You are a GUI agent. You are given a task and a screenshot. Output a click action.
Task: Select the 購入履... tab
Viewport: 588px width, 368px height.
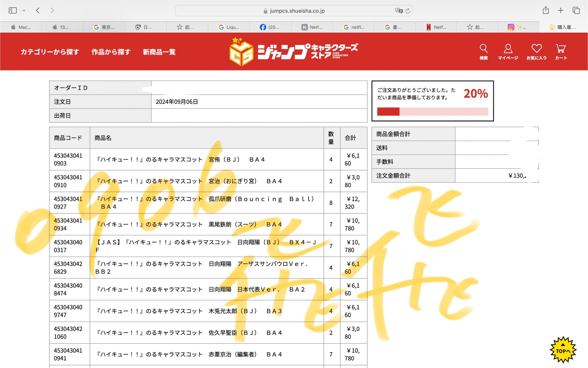pyautogui.click(x=563, y=27)
